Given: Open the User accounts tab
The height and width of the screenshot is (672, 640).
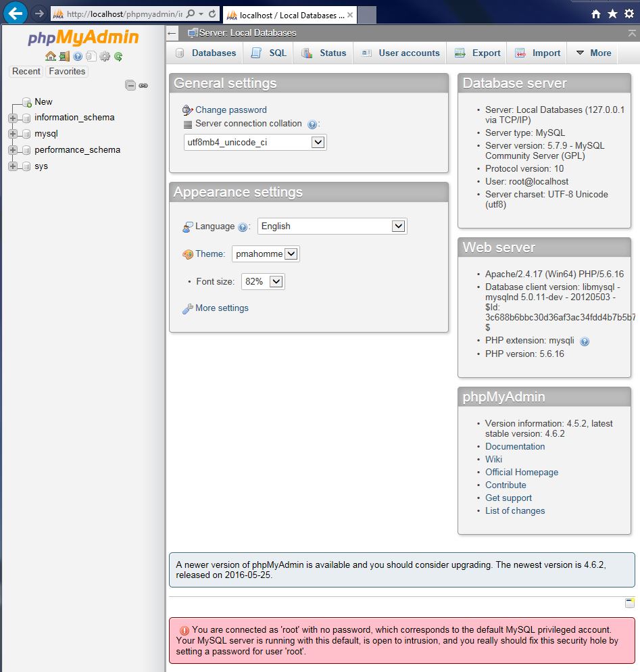Looking at the screenshot, I should tap(401, 53).
